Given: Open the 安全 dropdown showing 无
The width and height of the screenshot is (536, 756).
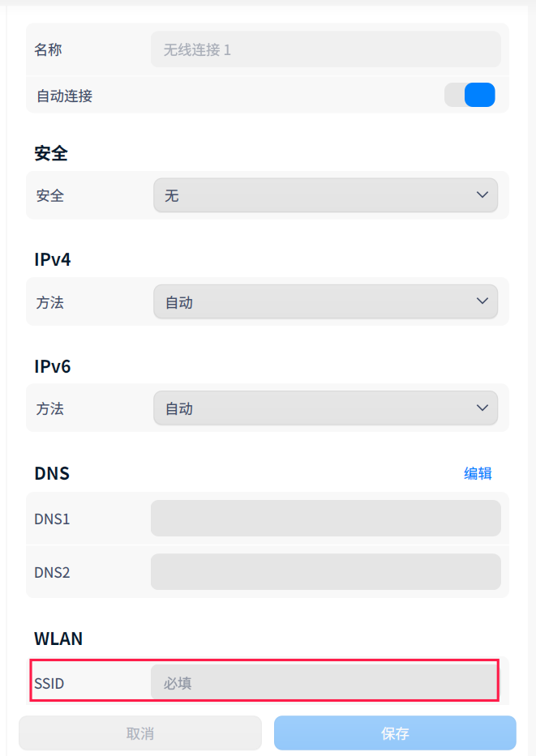Looking at the screenshot, I should point(325,195).
